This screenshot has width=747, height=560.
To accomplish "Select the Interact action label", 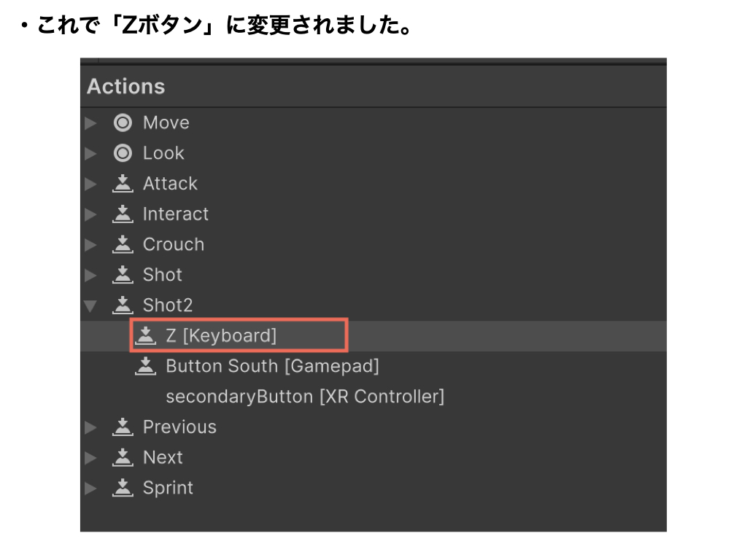I will tap(175, 214).
